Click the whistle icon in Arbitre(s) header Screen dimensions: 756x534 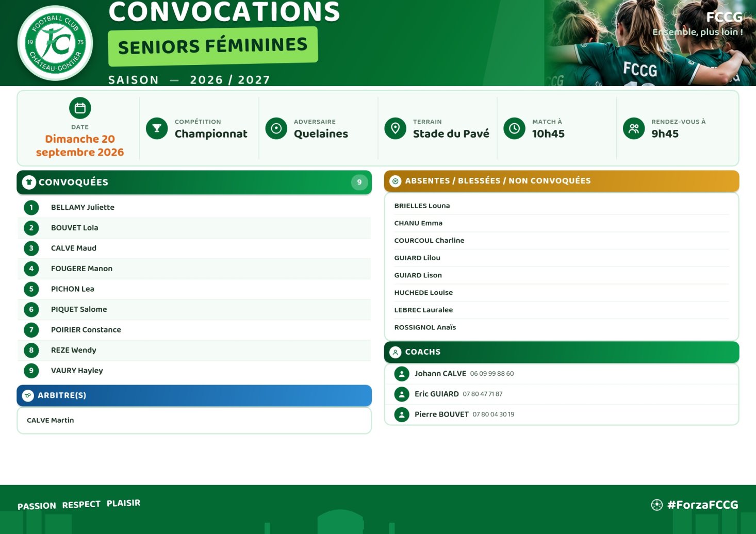point(28,395)
